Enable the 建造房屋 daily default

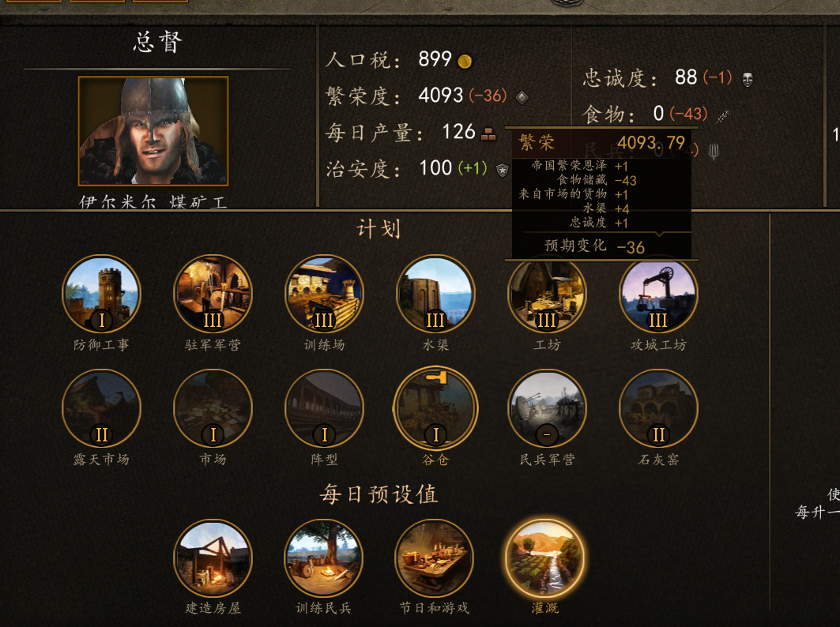(213, 558)
